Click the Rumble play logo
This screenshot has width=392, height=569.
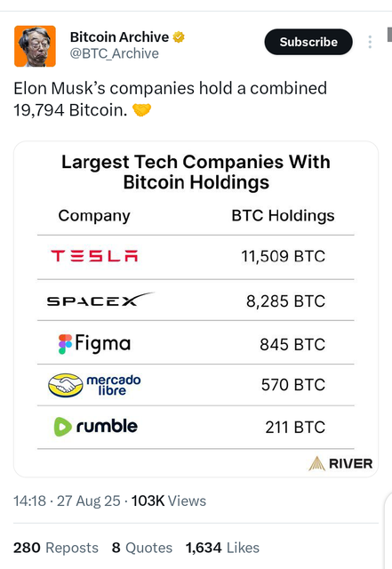62,427
